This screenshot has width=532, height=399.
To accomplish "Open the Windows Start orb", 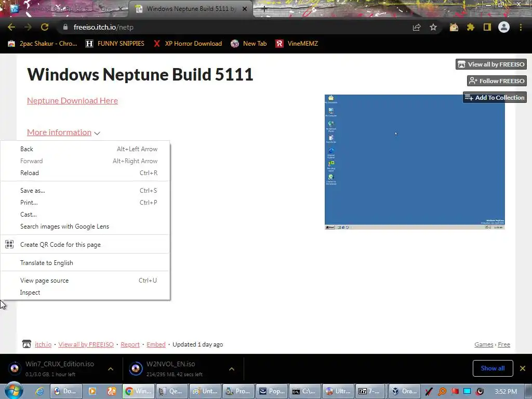I will pos(14,391).
